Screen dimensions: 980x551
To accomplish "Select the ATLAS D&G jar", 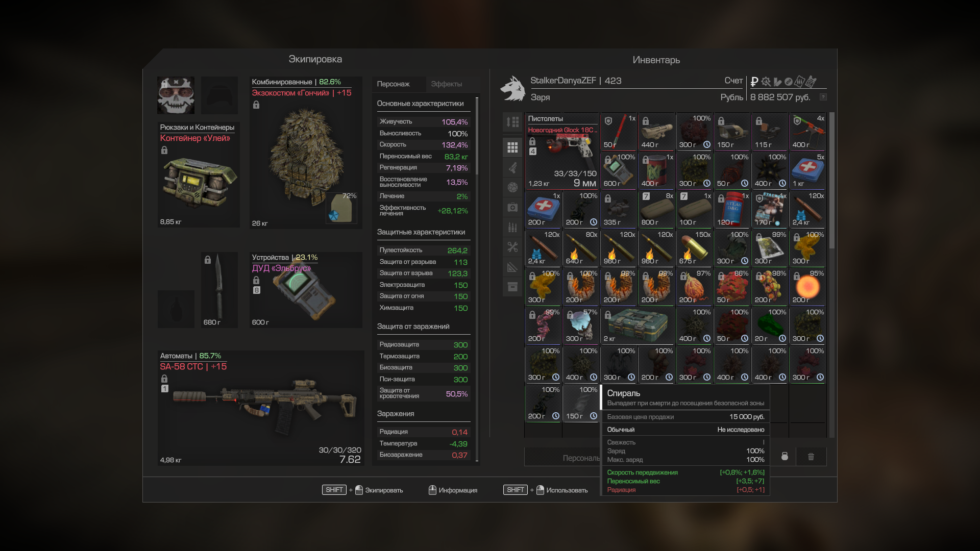I will tap(732, 209).
